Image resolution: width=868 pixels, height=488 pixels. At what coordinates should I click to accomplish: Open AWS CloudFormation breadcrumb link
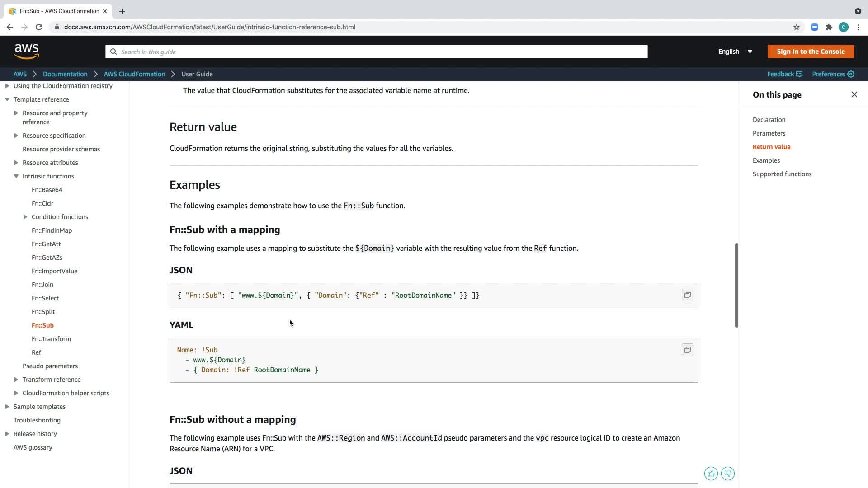coord(134,74)
